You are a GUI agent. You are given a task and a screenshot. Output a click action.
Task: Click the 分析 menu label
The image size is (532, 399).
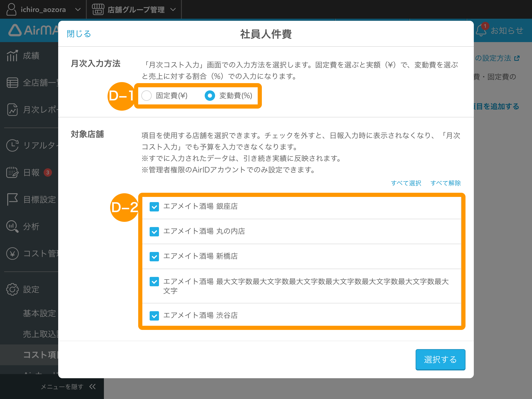point(31,227)
